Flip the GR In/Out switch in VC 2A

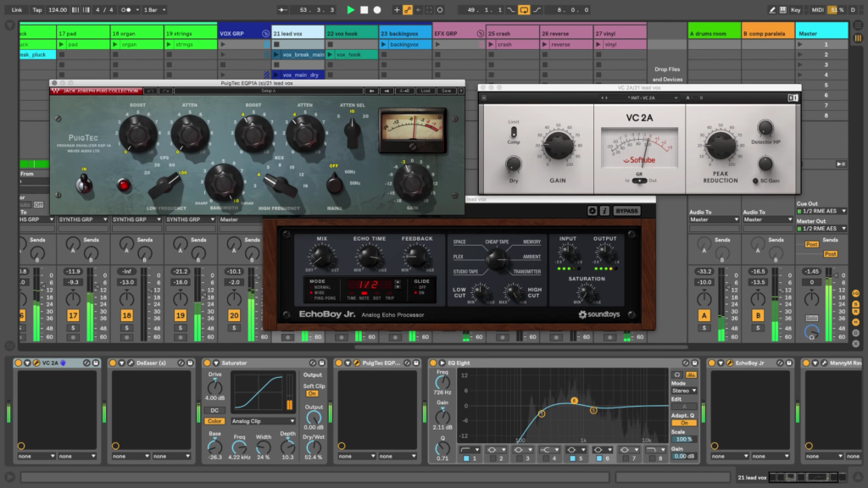tap(639, 181)
